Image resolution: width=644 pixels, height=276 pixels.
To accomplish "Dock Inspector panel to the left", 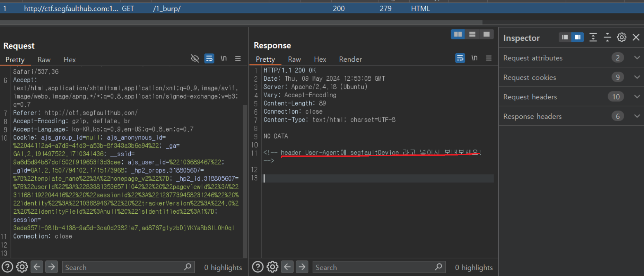I will [x=565, y=37].
